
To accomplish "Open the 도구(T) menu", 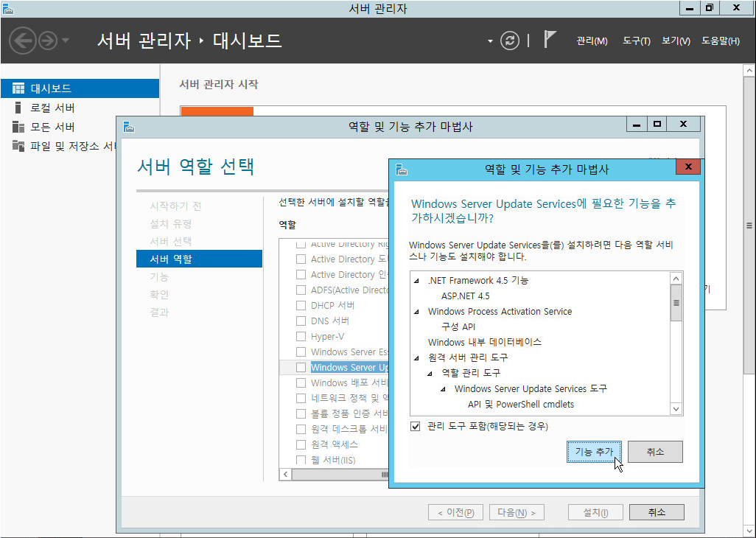I will tap(636, 41).
